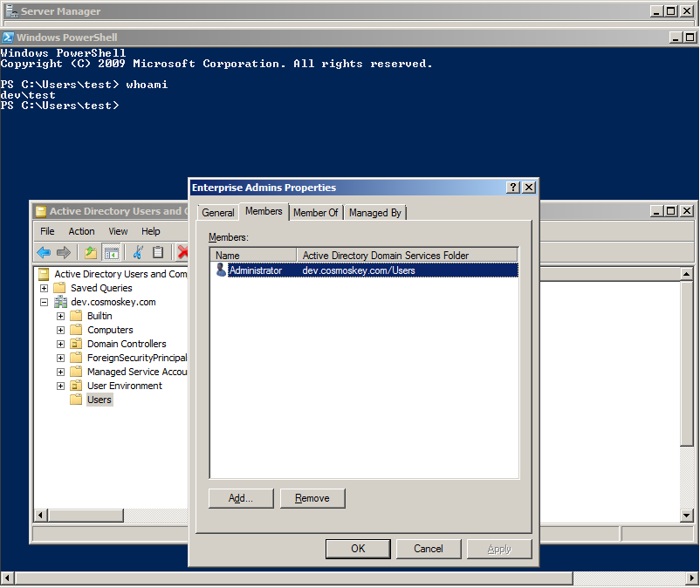Click the Back navigation arrow in ADUC toolbar
700x588 pixels.
coord(43,252)
